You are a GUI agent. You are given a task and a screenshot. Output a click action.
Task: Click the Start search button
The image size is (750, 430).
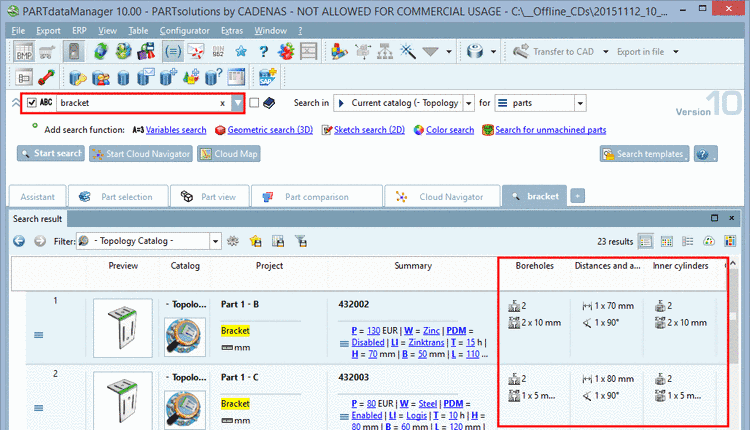[x=50, y=154]
